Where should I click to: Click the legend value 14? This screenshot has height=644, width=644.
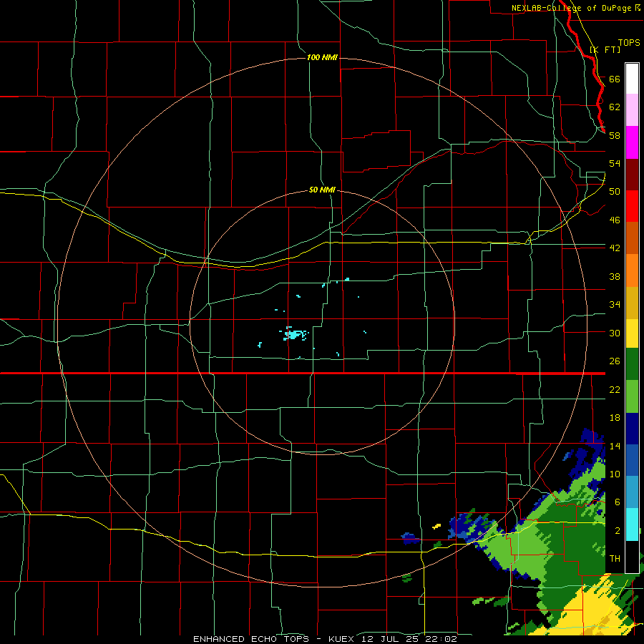(615, 446)
